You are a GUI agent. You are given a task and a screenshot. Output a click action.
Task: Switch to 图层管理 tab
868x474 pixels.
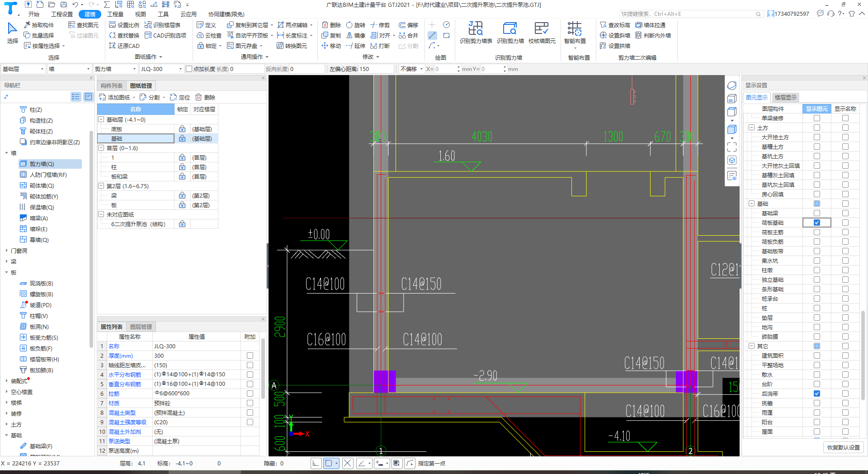tap(141, 327)
